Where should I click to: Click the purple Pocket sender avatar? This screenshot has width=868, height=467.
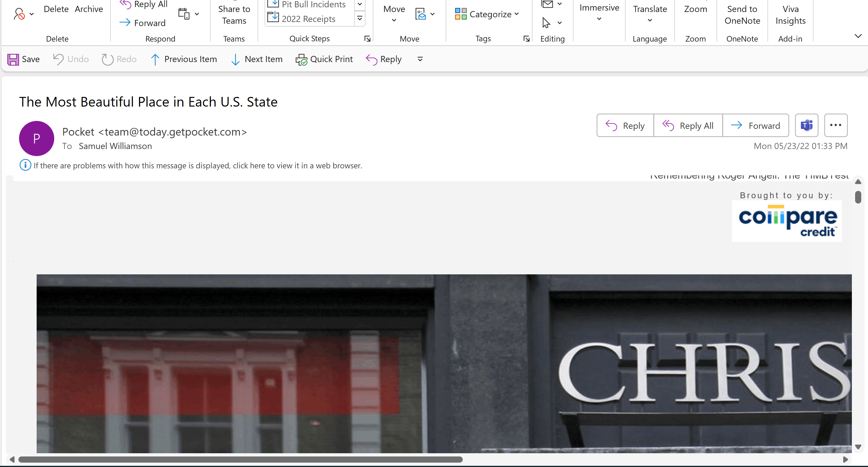[x=36, y=138]
